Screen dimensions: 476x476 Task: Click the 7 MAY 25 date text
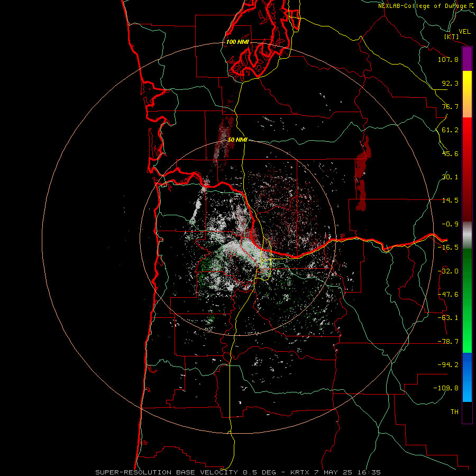pos(334,472)
